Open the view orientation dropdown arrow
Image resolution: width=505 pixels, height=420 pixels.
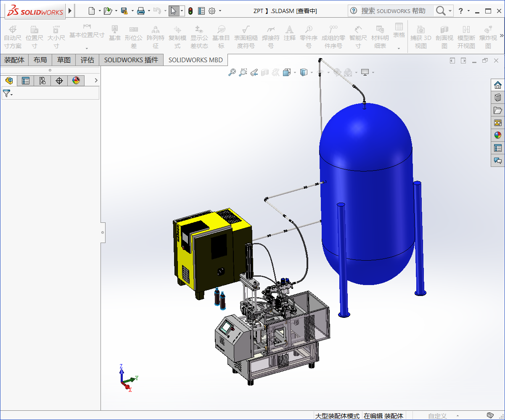coord(294,72)
